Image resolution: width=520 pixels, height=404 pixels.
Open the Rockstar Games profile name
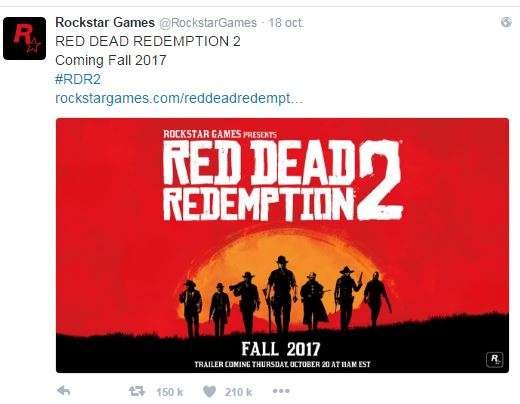(105, 23)
